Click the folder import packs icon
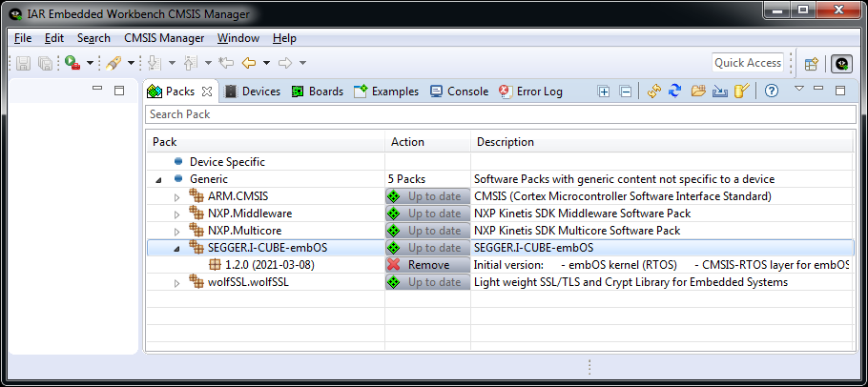The image size is (868, 387). 698,92
